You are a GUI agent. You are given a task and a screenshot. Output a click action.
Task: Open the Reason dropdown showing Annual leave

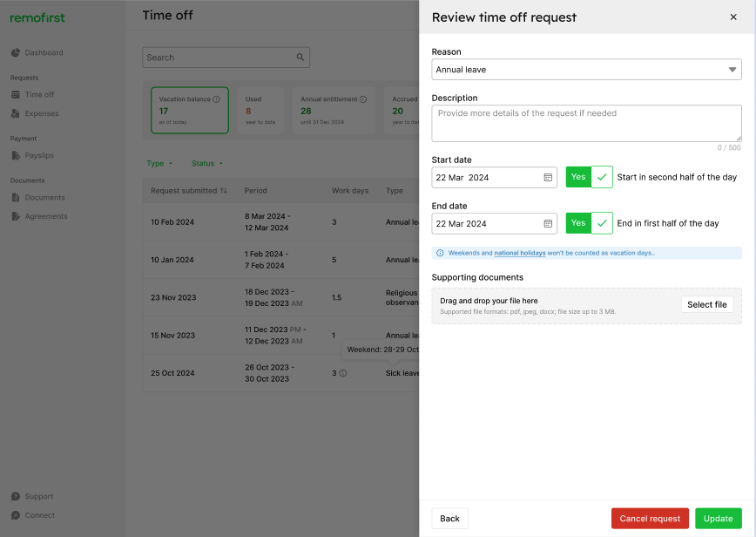pyautogui.click(x=586, y=70)
